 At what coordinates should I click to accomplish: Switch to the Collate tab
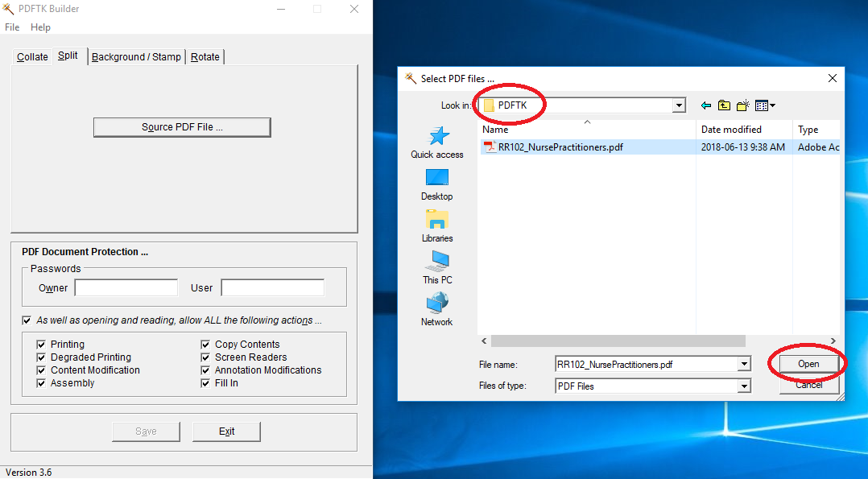tap(32, 57)
